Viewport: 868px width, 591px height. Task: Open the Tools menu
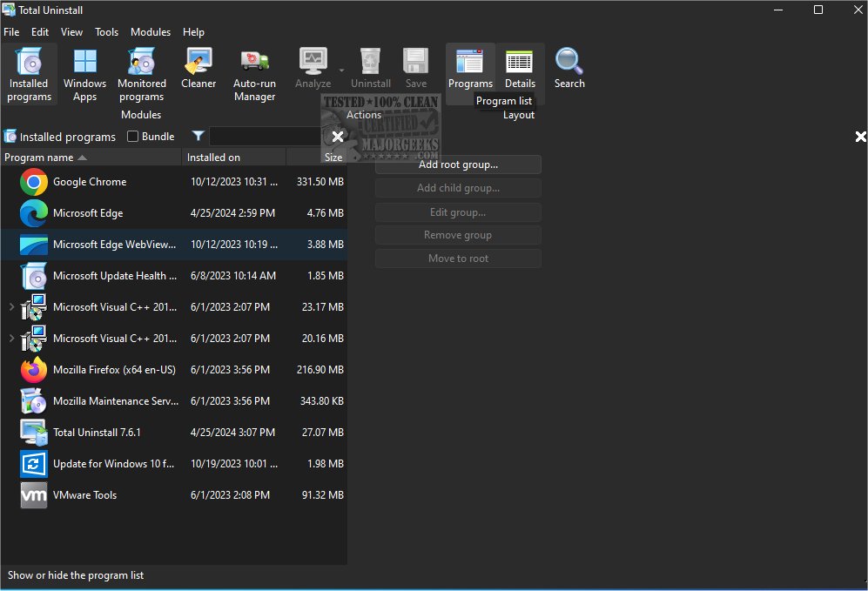pyautogui.click(x=106, y=31)
